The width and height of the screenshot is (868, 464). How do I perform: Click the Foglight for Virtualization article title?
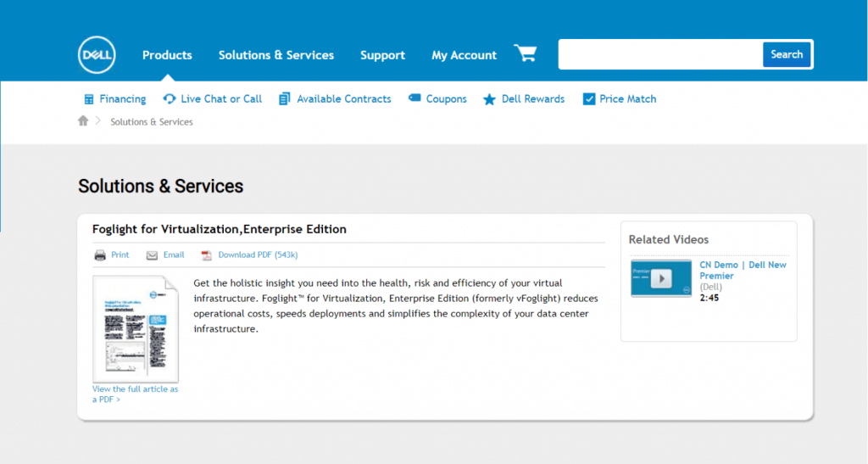click(220, 229)
